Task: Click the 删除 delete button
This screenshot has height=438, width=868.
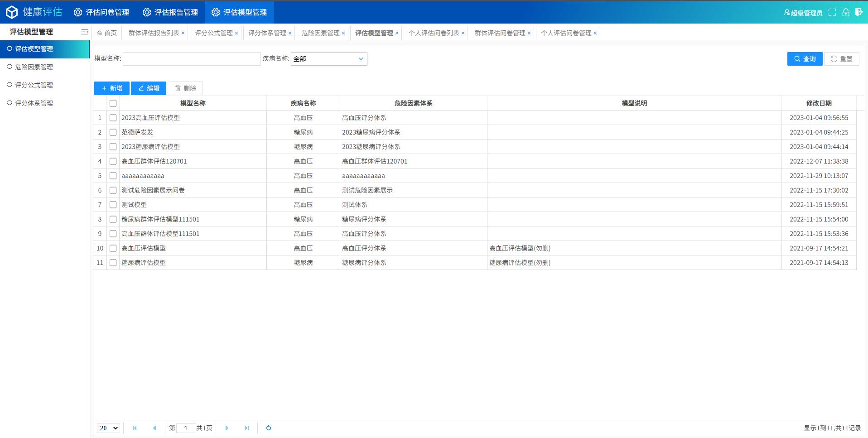Action: click(x=185, y=88)
